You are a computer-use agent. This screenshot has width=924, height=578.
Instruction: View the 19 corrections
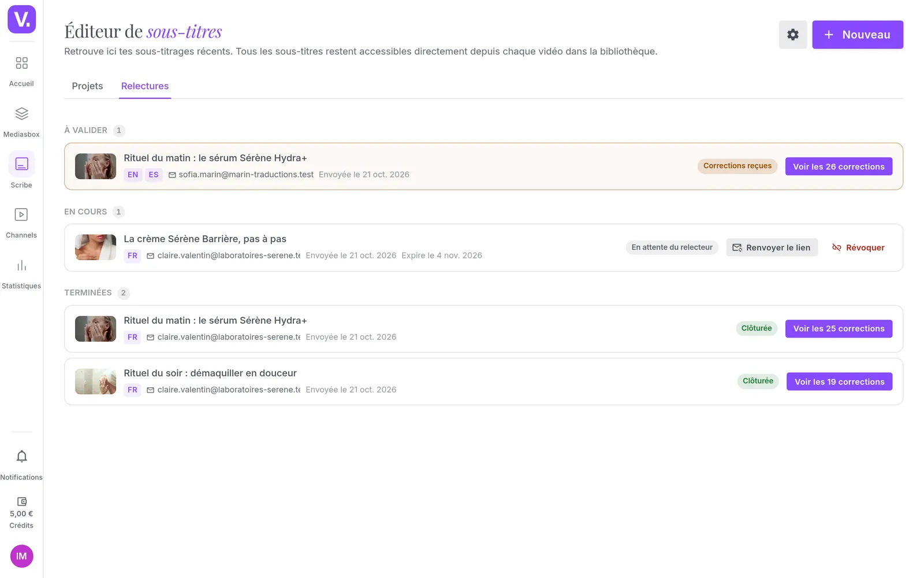(839, 381)
